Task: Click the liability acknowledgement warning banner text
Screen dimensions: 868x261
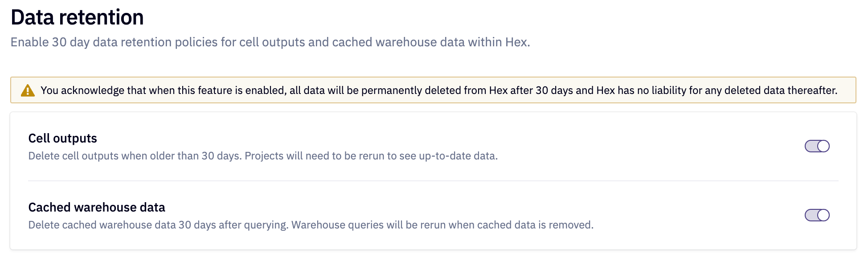Action: [439, 90]
